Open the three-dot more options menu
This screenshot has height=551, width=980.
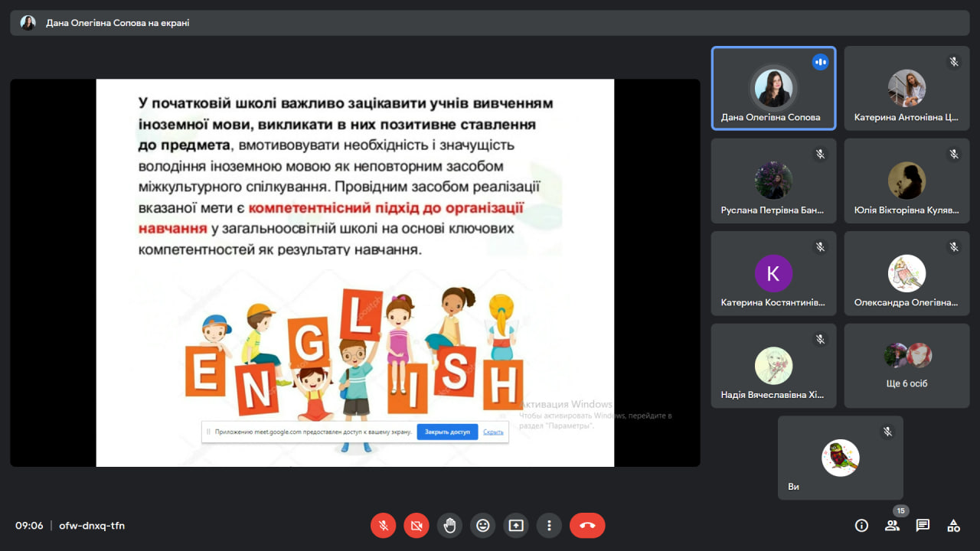click(x=549, y=526)
